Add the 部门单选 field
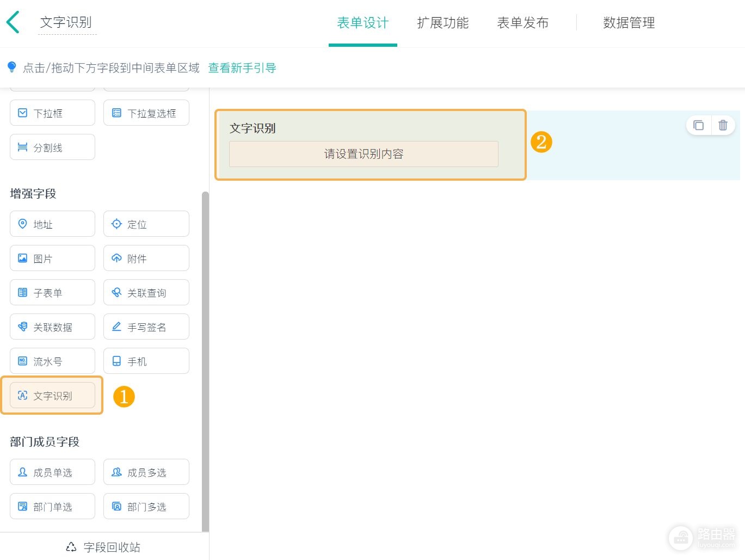 coord(52,506)
